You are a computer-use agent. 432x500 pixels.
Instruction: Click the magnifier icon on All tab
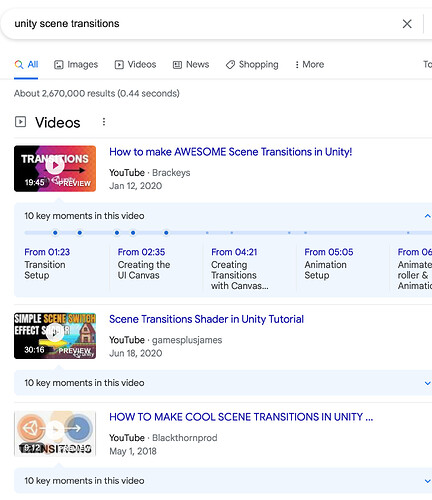click(x=19, y=64)
